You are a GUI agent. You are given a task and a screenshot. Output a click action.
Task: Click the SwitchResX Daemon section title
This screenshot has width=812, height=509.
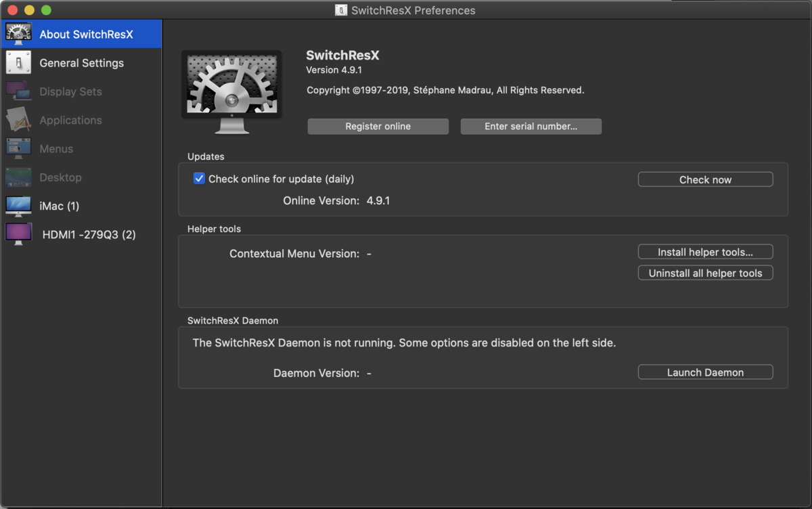point(233,320)
